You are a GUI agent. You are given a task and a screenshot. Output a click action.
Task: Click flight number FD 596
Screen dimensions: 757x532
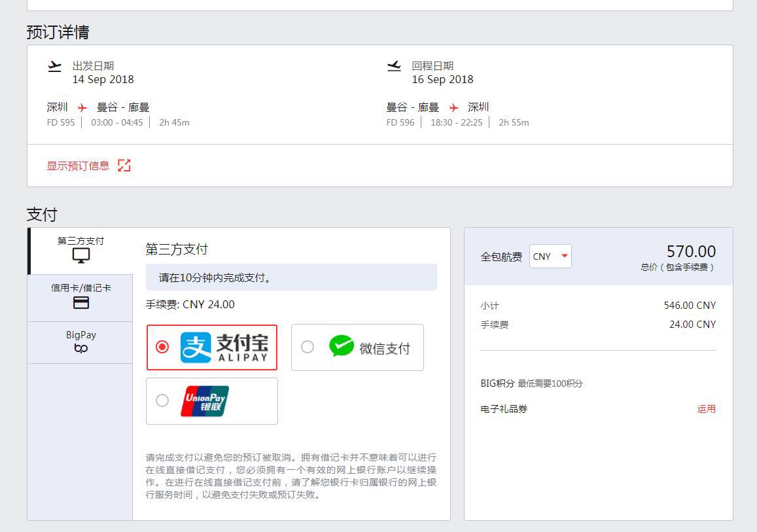click(400, 122)
